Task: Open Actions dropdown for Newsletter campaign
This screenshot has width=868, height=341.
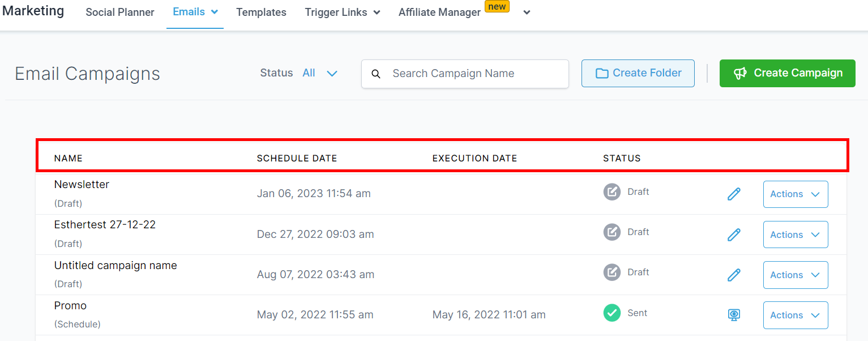Action: tap(795, 194)
